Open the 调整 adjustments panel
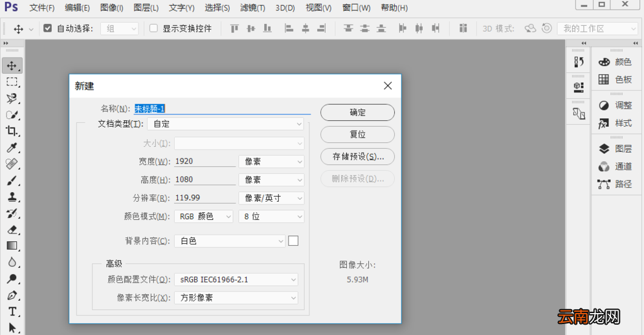This screenshot has width=644, height=335. (616, 105)
